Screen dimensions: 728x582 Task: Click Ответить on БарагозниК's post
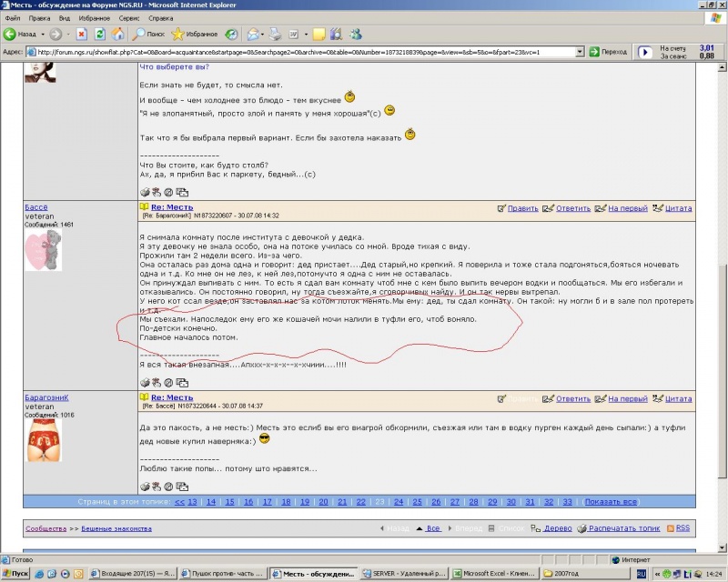coord(572,398)
